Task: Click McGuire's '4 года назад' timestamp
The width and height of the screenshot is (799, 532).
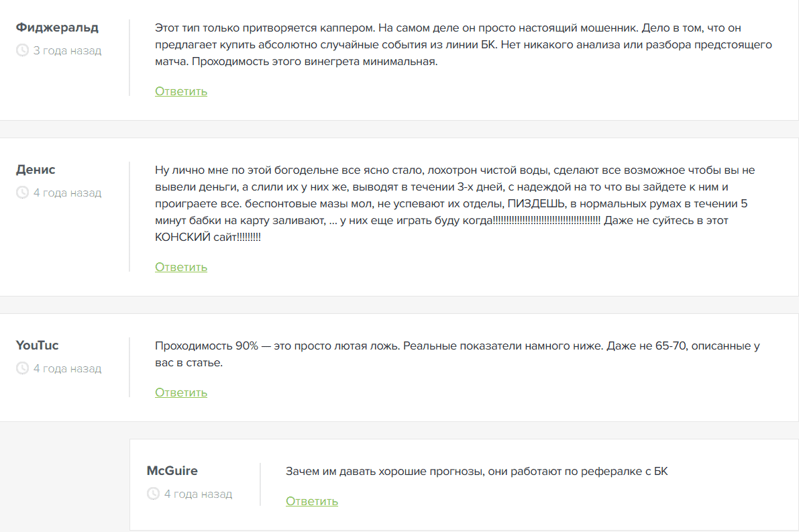Action: coord(198,494)
